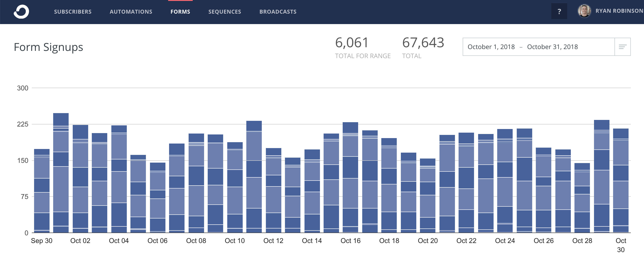Click the end date October 31, 2018
Image resolution: width=644 pixels, height=258 pixels.
pos(552,47)
